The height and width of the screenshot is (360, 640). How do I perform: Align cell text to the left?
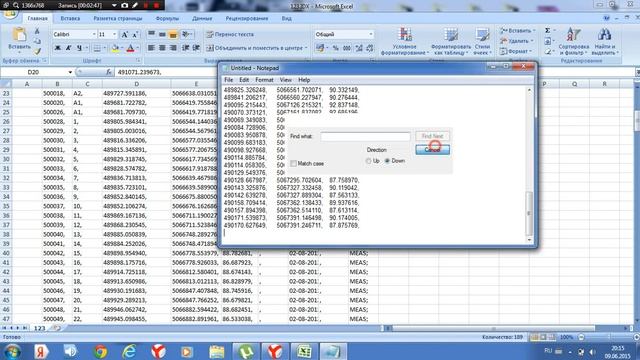tap(151, 48)
